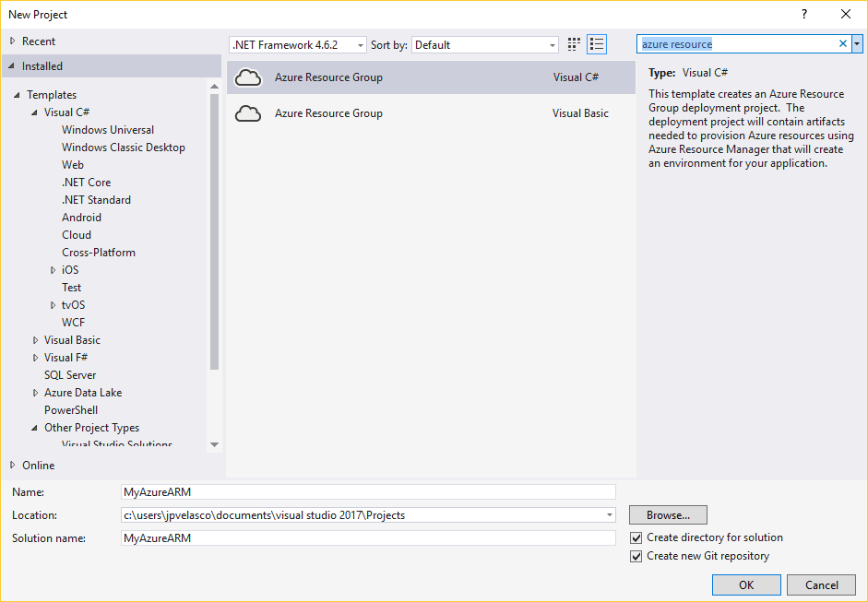The width and height of the screenshot is (868, 602).
Task: Expand the Online section
Action: click(13, 466)
